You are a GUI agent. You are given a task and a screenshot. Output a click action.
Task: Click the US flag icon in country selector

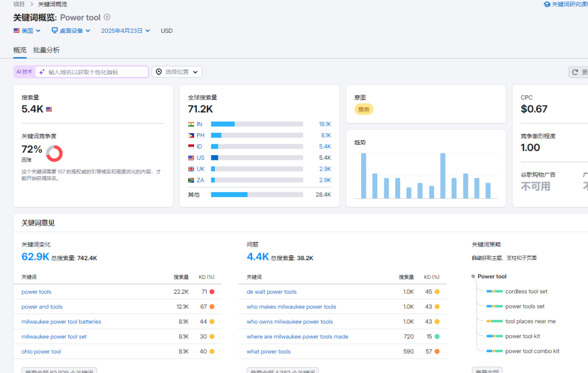(17, 30)
